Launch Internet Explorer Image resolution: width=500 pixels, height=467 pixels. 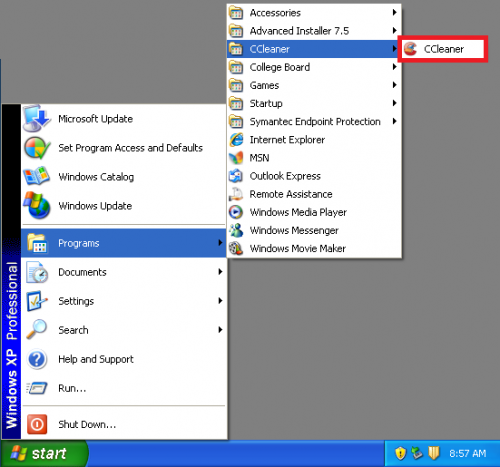click(314, 140)
